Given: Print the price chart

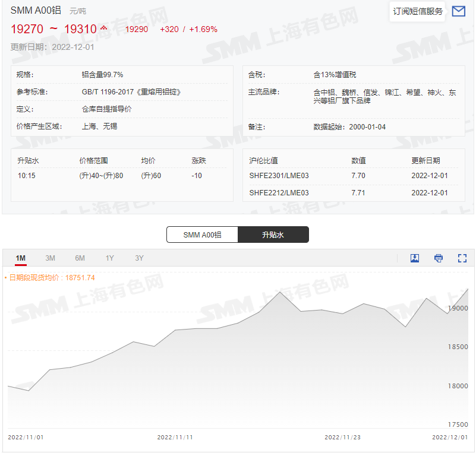Looking at the screenshot, I should pos(439,258).
